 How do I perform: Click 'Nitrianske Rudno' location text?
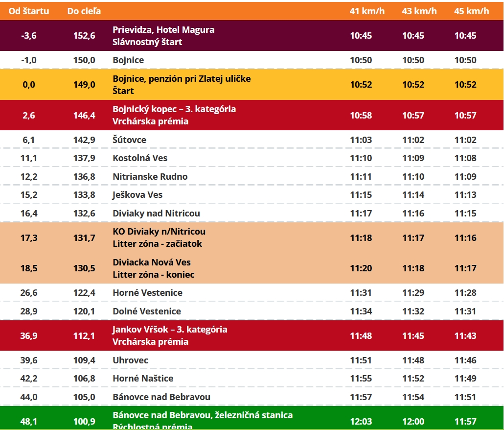click(x=150, y=177)
